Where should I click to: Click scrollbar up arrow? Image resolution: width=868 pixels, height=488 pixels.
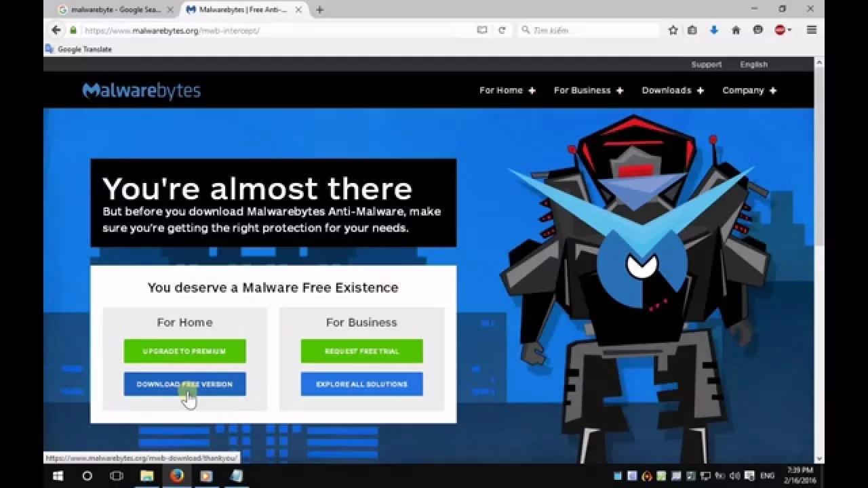[819, 62]
